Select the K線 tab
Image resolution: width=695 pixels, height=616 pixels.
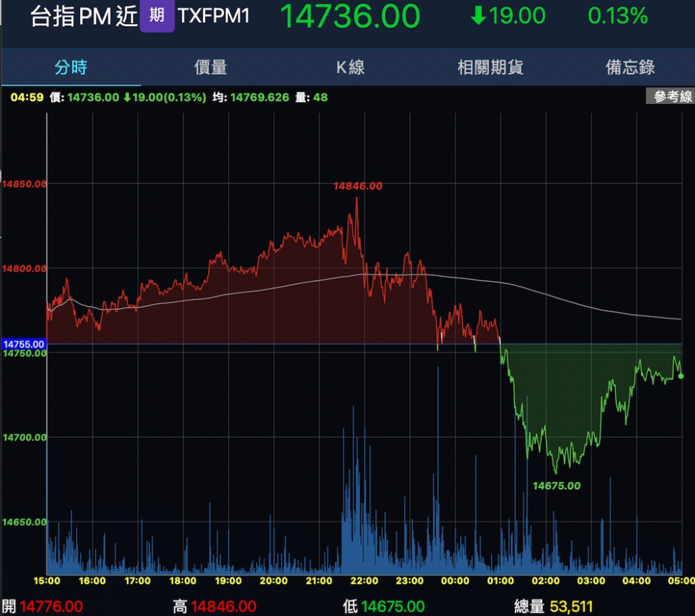(350, 67)
